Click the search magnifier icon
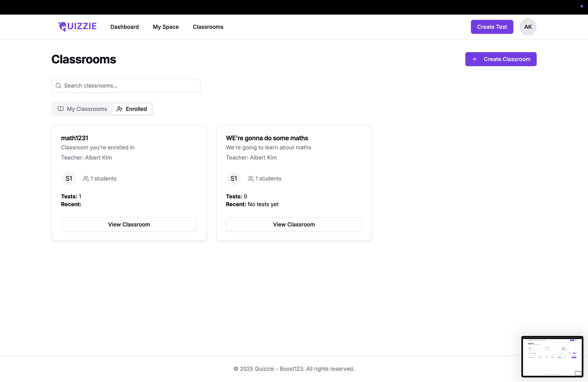This screenshot has width=588, height=382. [58, 86]
